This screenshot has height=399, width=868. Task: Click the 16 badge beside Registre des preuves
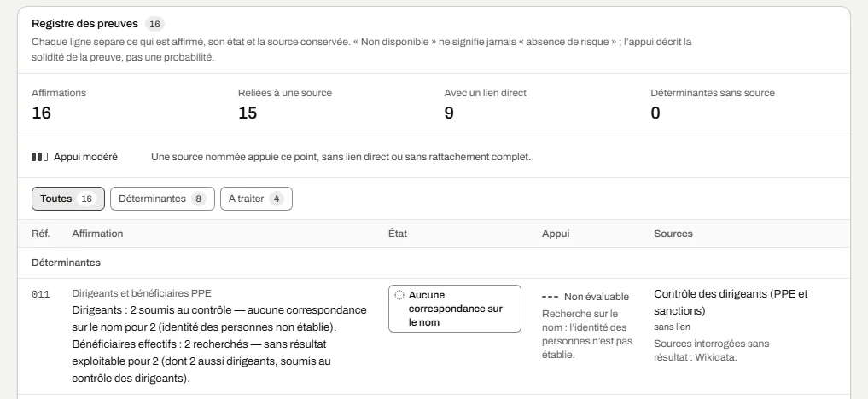point(155,25)
